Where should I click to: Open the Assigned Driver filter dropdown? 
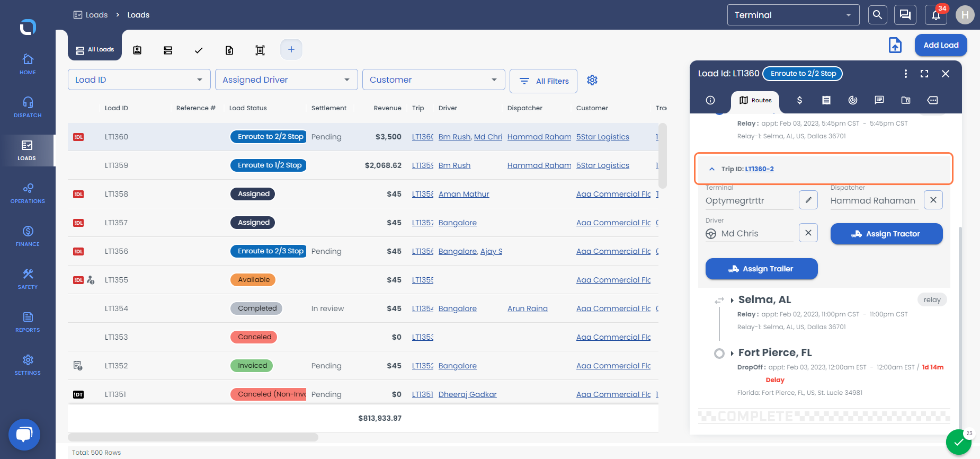287,80
